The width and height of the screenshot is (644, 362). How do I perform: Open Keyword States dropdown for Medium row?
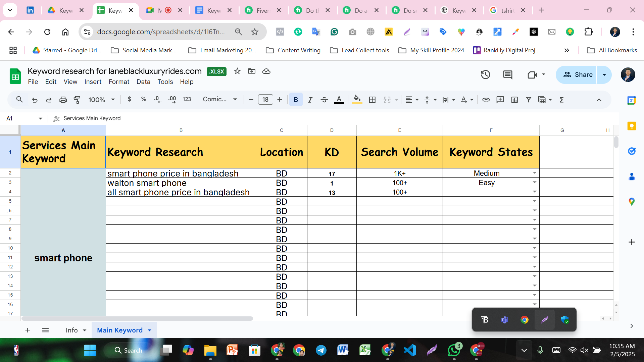coord(534,173)
